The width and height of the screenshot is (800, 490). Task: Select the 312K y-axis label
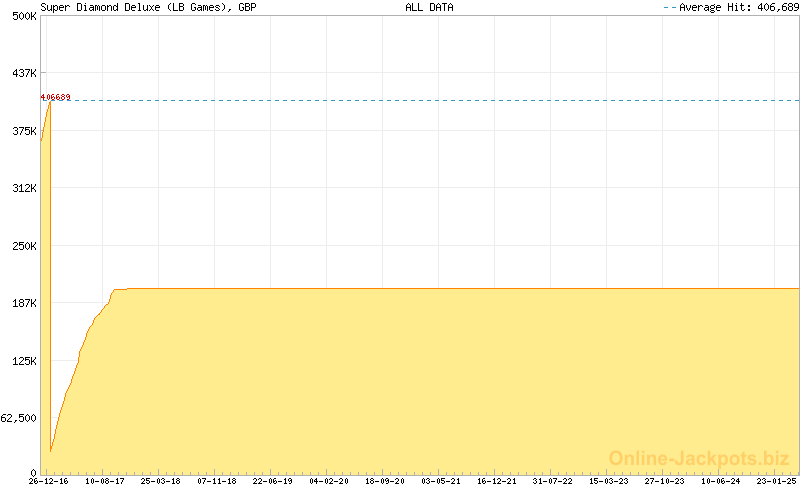pyautogui.click(x=24, y=188)
